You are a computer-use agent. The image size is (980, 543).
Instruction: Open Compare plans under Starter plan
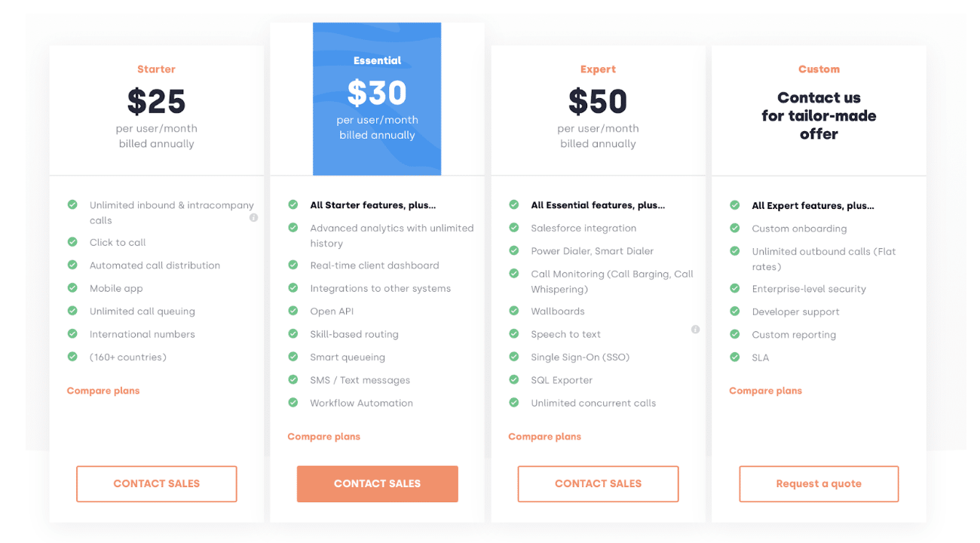tap(103, 391)
